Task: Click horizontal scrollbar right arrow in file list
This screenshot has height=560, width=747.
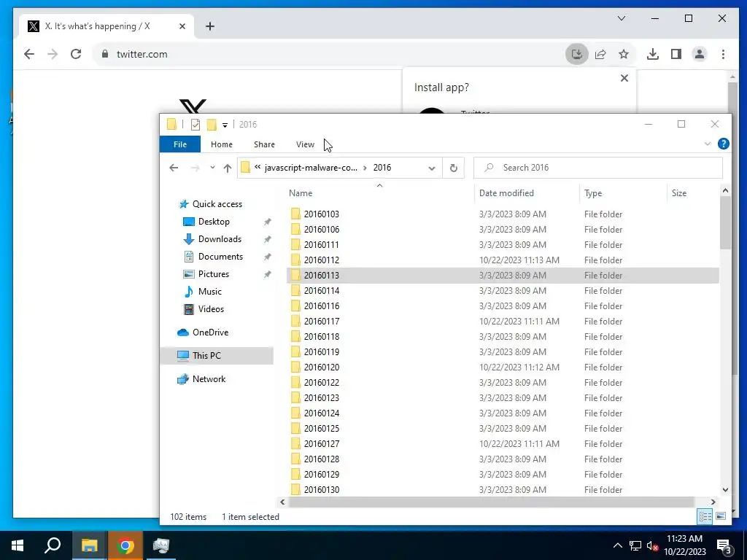Action: pyautogui.click(x=713, y=502)
